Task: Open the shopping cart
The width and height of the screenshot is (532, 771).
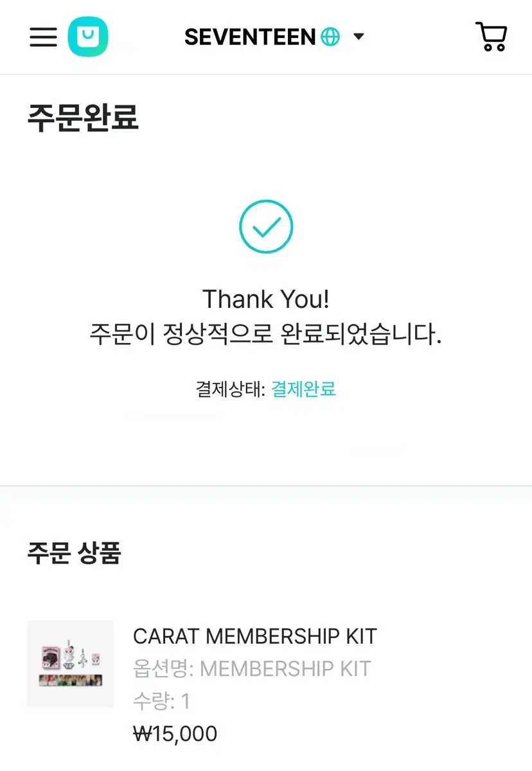Action: pyautogui.click(x=492, y=37)
